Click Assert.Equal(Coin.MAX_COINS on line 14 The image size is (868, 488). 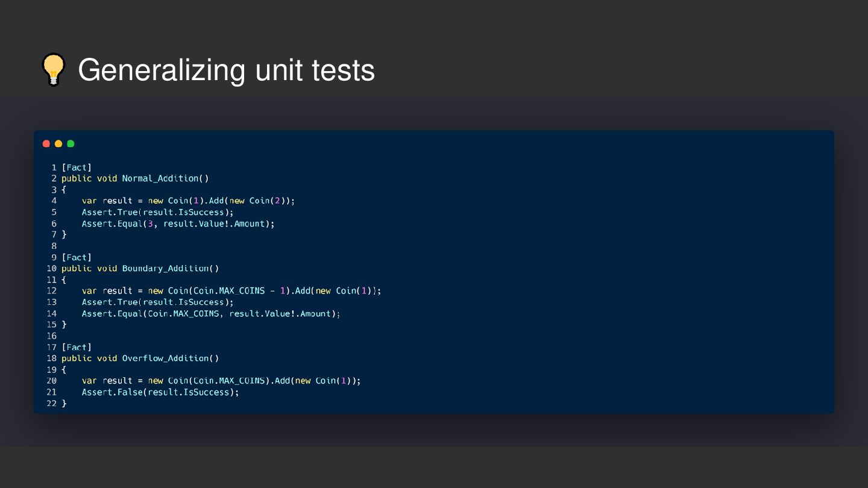pyautogui.click(x=153, y=313)
